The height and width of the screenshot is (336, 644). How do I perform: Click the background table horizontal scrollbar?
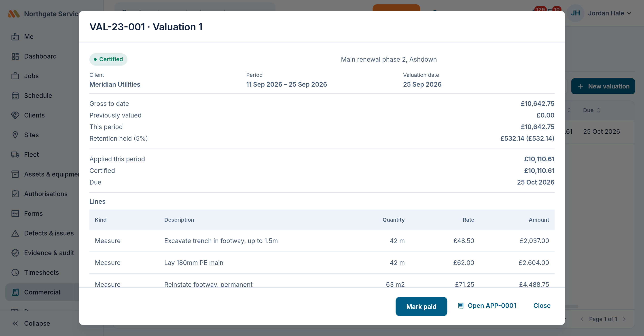click(572, 307)
